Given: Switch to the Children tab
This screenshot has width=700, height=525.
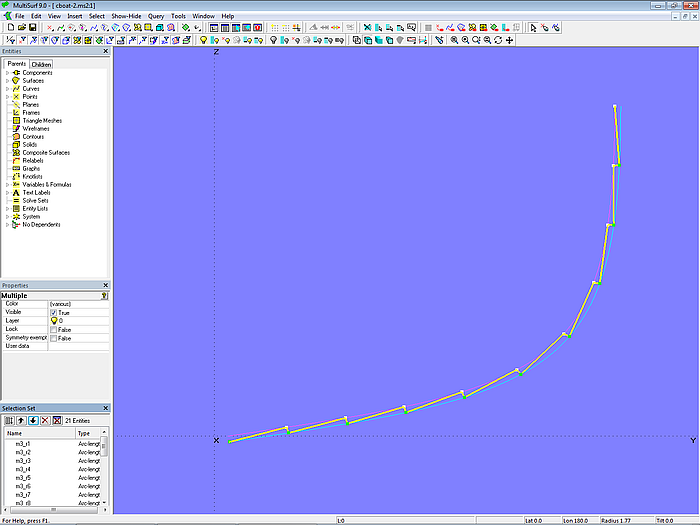Looking at the screenshot, I should (41, 64).
